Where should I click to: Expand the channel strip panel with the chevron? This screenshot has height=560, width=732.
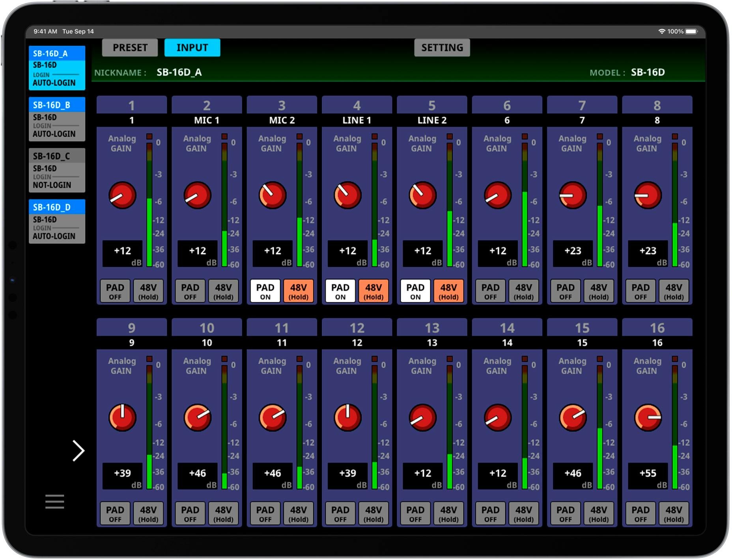click(78, 450)
